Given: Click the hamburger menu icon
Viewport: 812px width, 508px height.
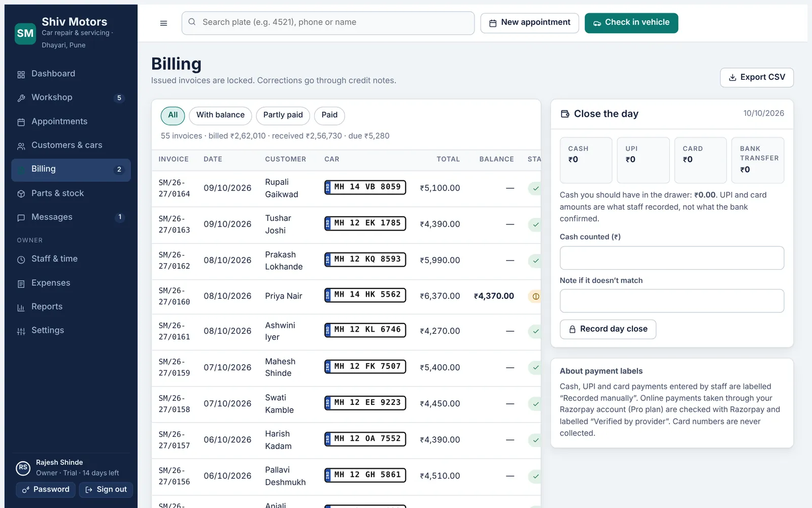Looking at the screenshot, I should [163, 23].
